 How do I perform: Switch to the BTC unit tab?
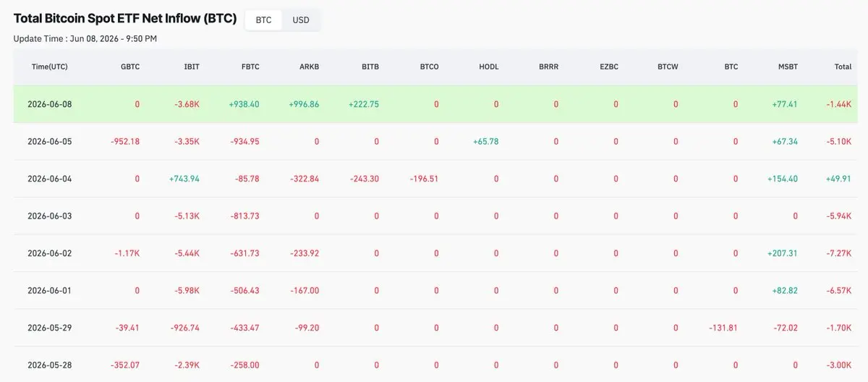click(x=263, y=20)
